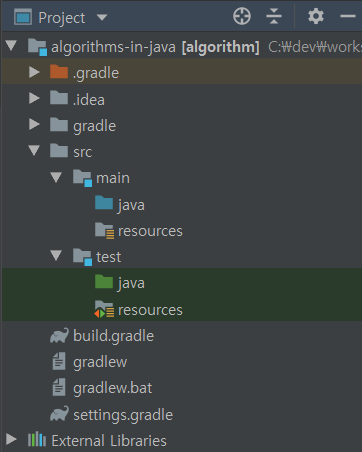Select java label under main
The image size is (362, 452).
coord(131,205)
